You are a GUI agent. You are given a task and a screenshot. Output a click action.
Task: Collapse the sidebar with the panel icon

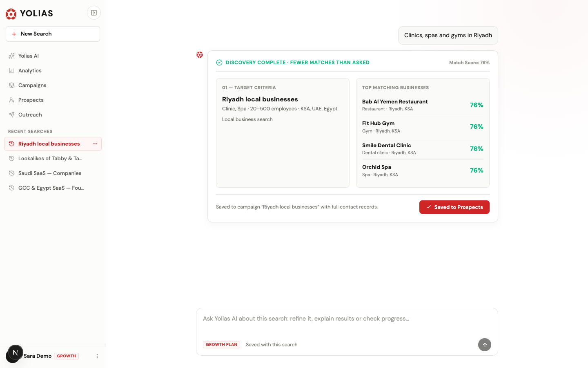[x=94, y=13]
